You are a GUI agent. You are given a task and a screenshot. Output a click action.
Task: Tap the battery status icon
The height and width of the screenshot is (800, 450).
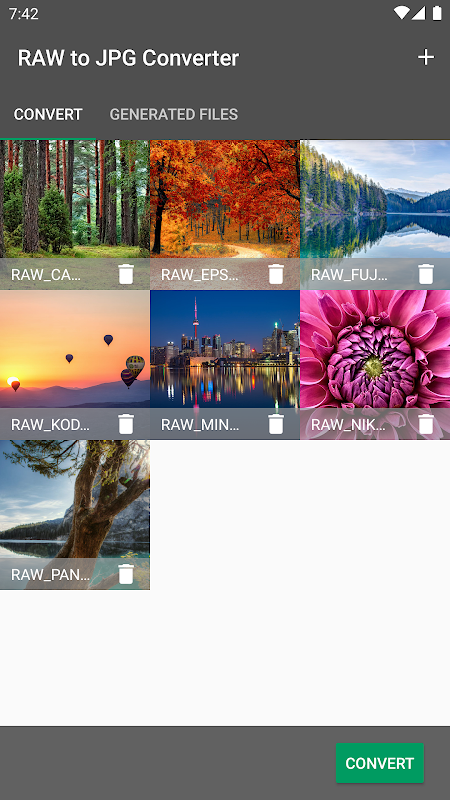(x=437, y=13)
